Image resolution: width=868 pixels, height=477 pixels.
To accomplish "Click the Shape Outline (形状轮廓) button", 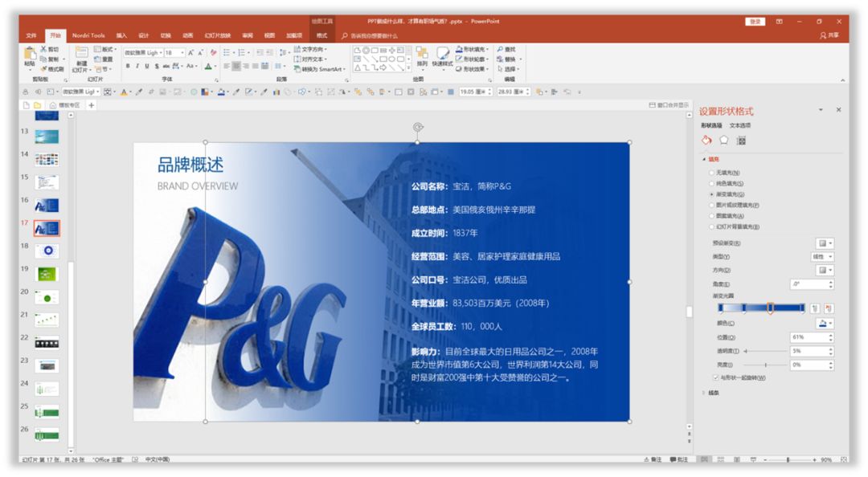I will 473,59.
